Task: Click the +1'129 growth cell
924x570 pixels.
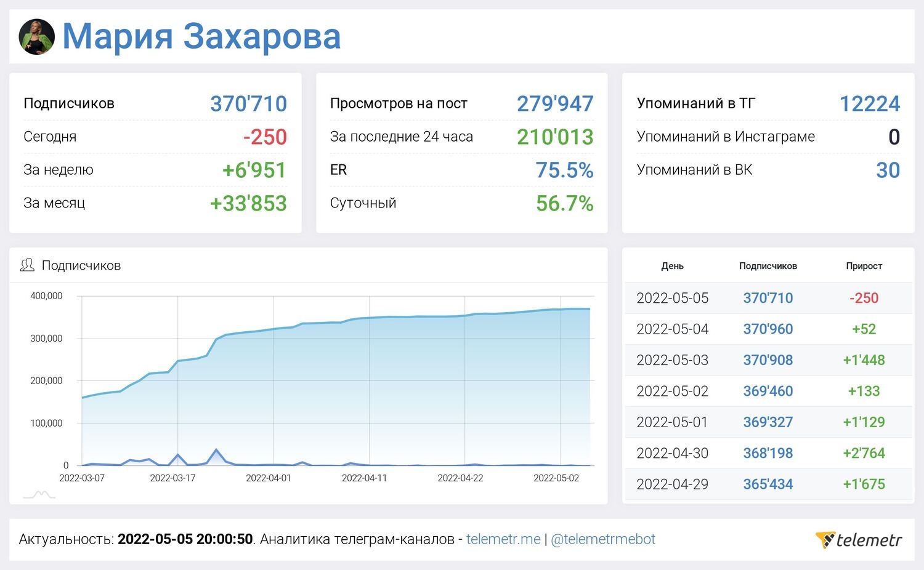Action: 864,422
